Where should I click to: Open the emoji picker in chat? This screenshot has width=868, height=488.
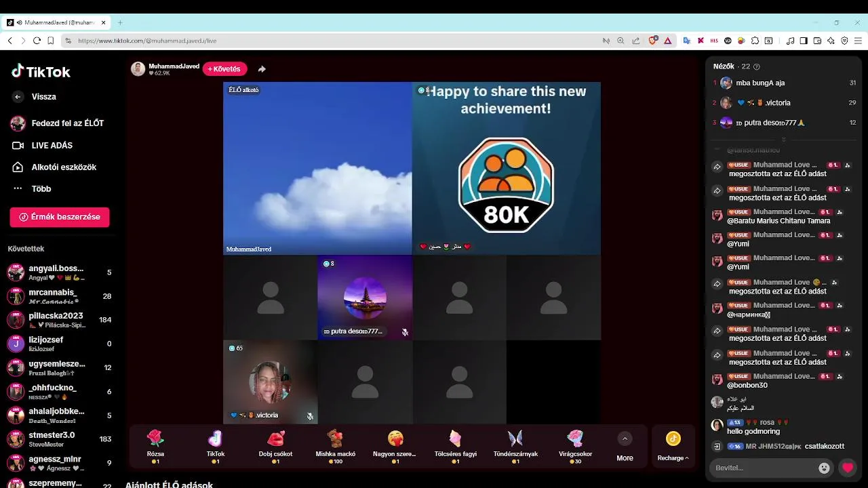click(x=824, y=468)
